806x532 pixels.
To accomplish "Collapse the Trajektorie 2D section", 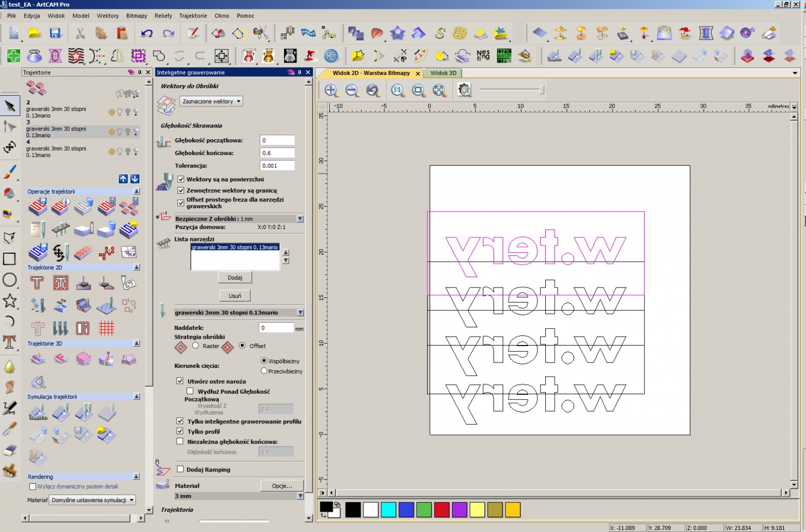I will (x=136, y=267).
